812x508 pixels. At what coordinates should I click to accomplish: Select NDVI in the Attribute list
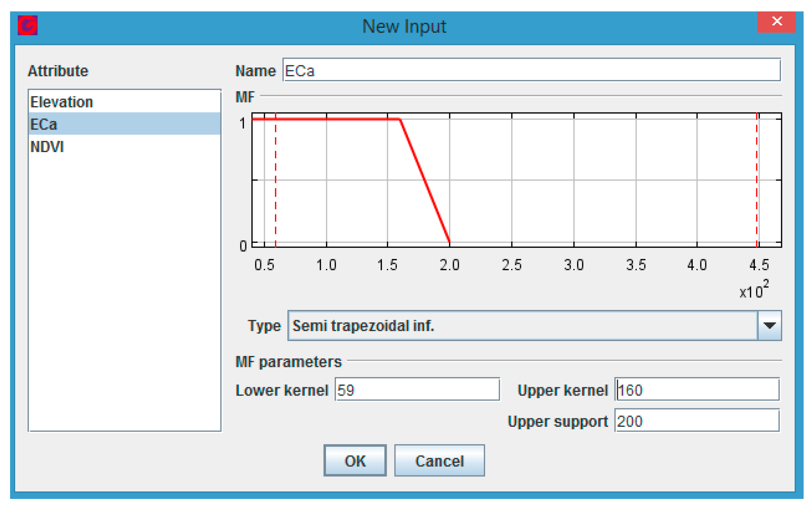click(47, 147)
